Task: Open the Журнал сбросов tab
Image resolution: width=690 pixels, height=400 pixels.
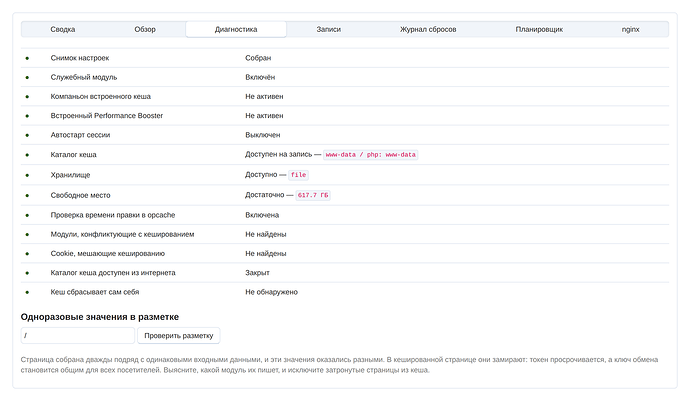Action: point(428,29)
